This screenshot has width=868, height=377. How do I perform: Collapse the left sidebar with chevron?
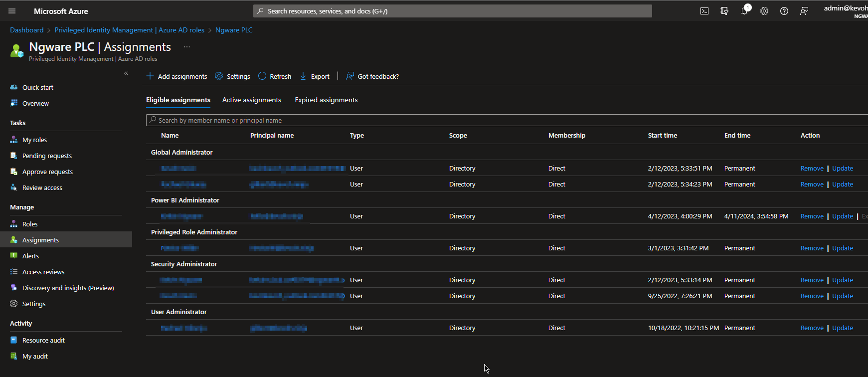coord(126,73)
